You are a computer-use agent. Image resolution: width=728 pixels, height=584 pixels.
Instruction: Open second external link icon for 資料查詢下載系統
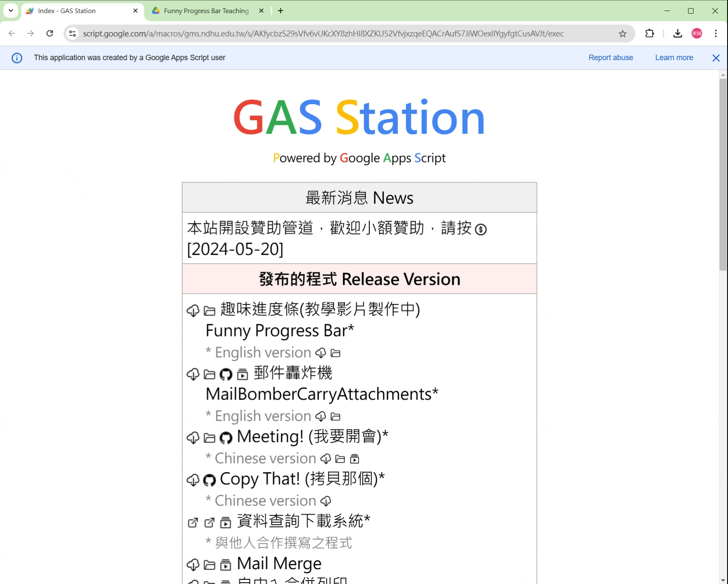pos(209,523)
